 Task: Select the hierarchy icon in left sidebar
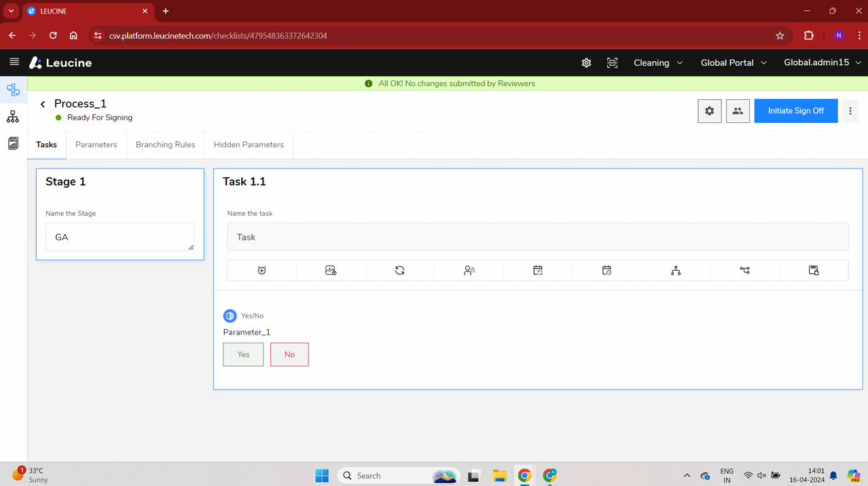point(13,117)
